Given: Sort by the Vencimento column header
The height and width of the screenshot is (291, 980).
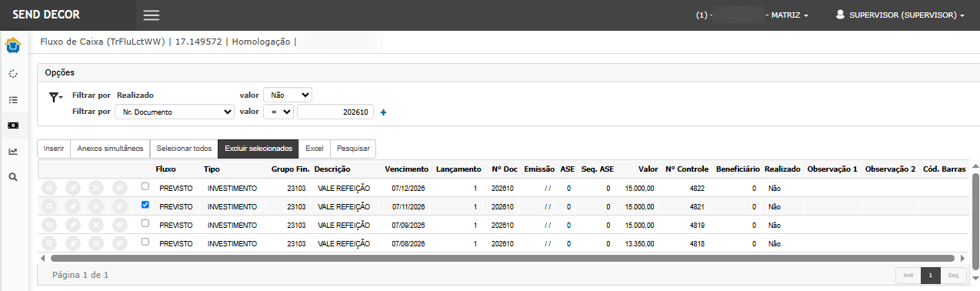Looking at the screenshot, I should tap(406, 169).
